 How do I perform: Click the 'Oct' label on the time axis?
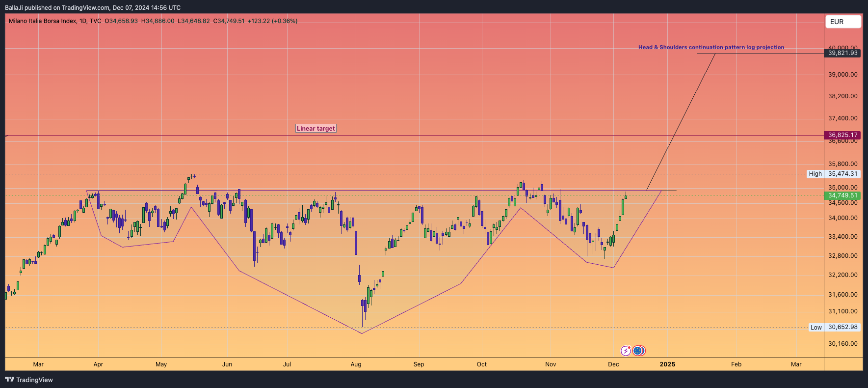click(x=482, y=364)
